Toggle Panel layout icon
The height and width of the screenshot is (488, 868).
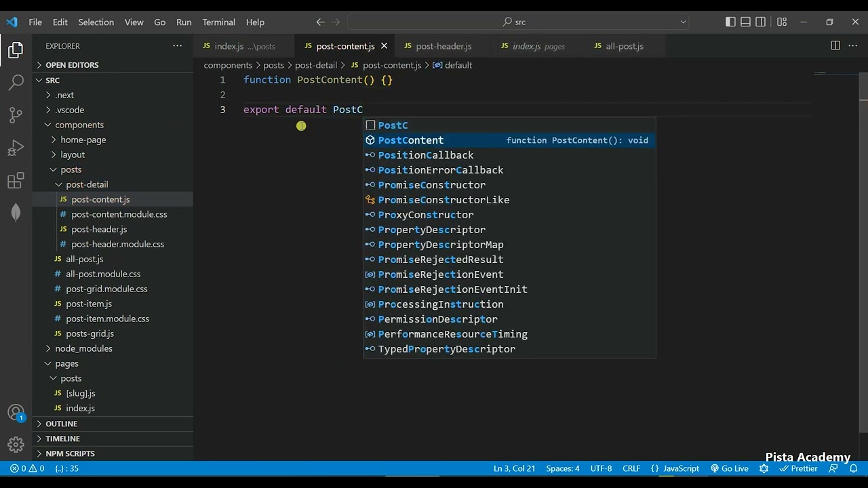coord(745,22)
